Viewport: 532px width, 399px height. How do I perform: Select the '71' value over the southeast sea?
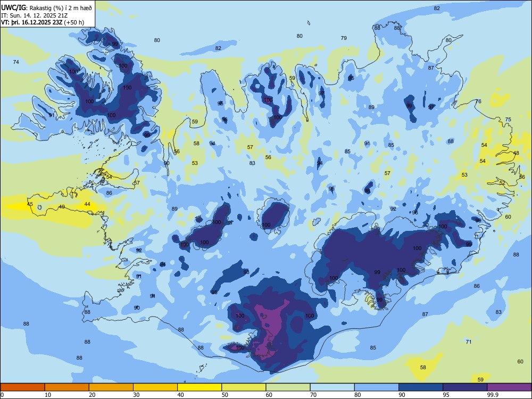click(469, 342)
